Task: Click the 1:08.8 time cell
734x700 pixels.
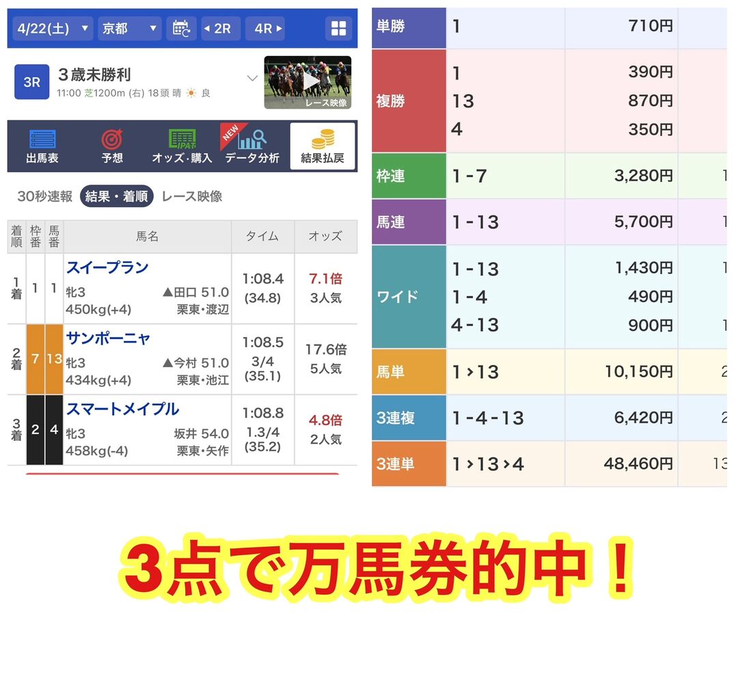Action: coord(263,430)
